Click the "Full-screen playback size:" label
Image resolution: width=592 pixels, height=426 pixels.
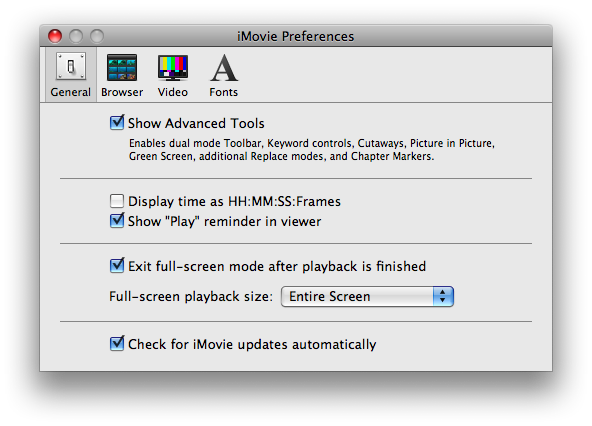pyautogui.click(x=191, y=296)
